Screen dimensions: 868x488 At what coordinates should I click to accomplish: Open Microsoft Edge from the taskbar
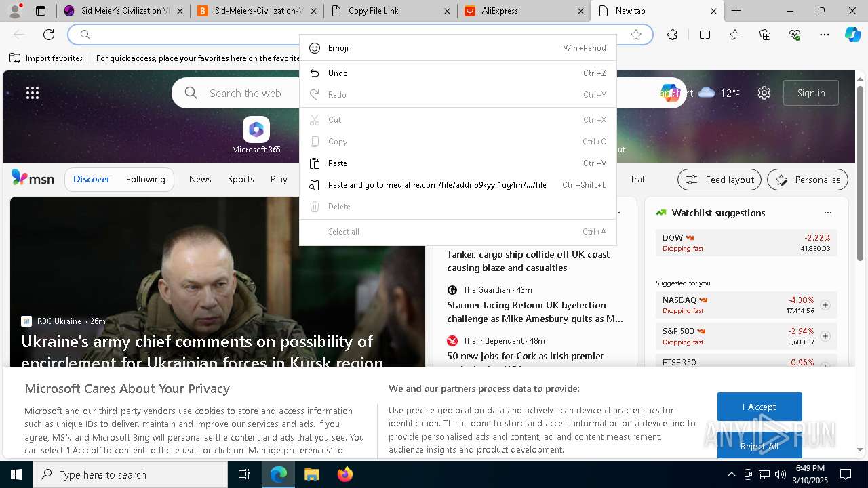click(x=279, y=474)
